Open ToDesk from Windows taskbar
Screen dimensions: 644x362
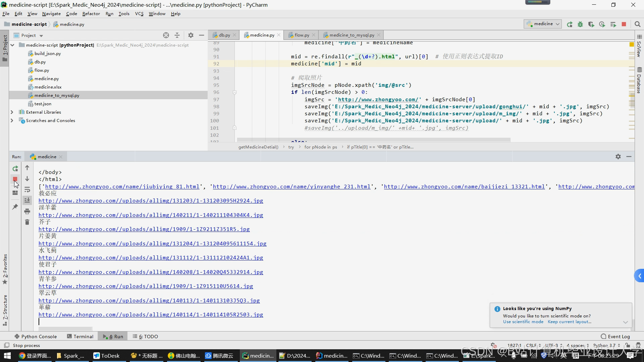[107, 356]
